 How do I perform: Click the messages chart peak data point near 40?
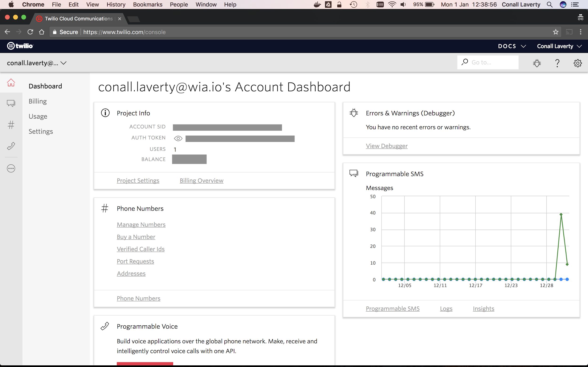point(561,214)
